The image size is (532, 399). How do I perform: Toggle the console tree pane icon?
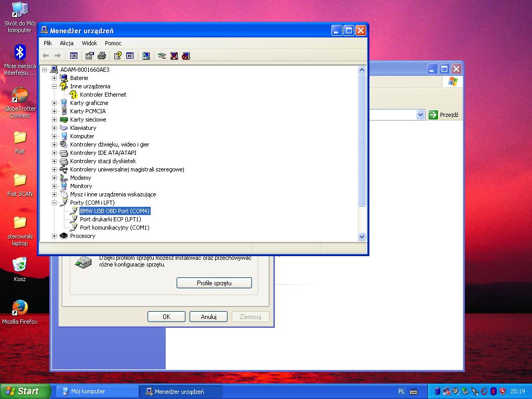click(74, 56)
